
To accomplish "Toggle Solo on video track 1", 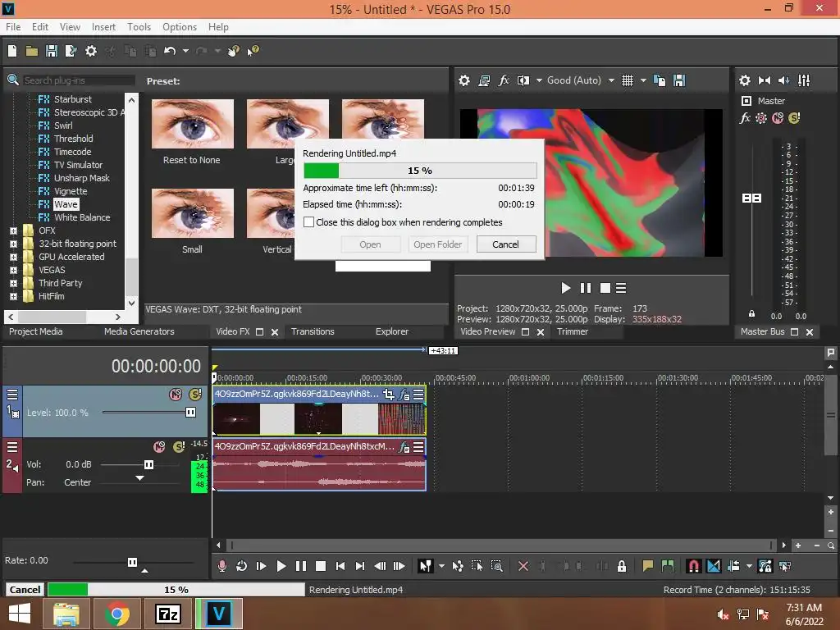I will click(x=195, y=395).
